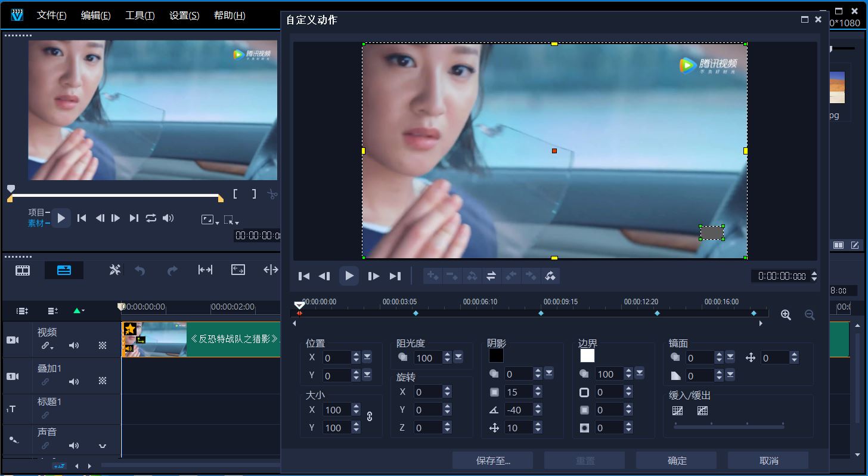Image resolution: width=868 pixels, height=476 pixels.
Task: Open the mirror fade value dropdown
Action: point(730,375)
